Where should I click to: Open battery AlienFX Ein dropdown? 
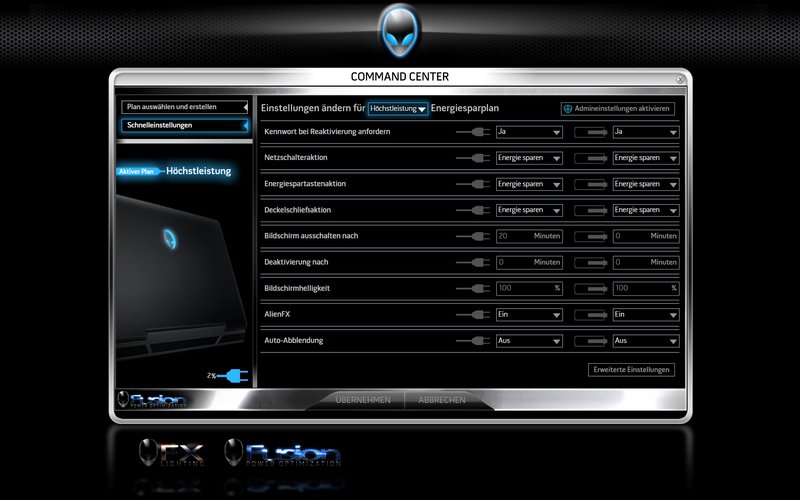(646, 315)
